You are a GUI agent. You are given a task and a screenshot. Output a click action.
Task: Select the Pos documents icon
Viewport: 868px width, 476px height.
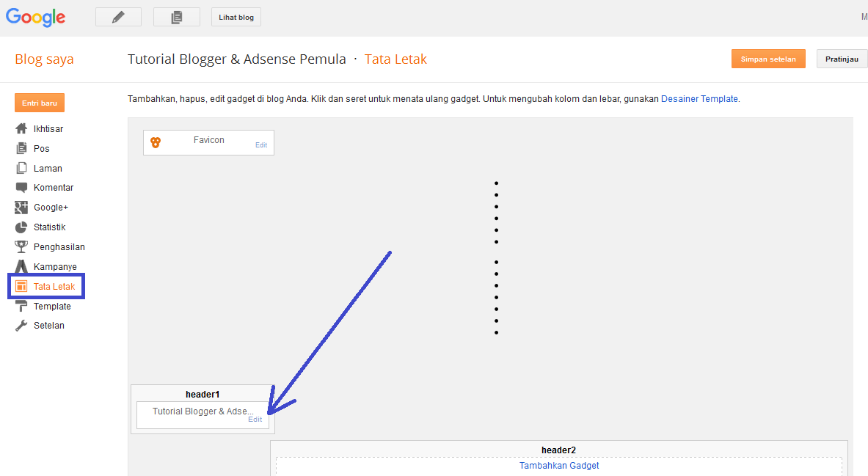pyautogui.click(x=21, y=148)
